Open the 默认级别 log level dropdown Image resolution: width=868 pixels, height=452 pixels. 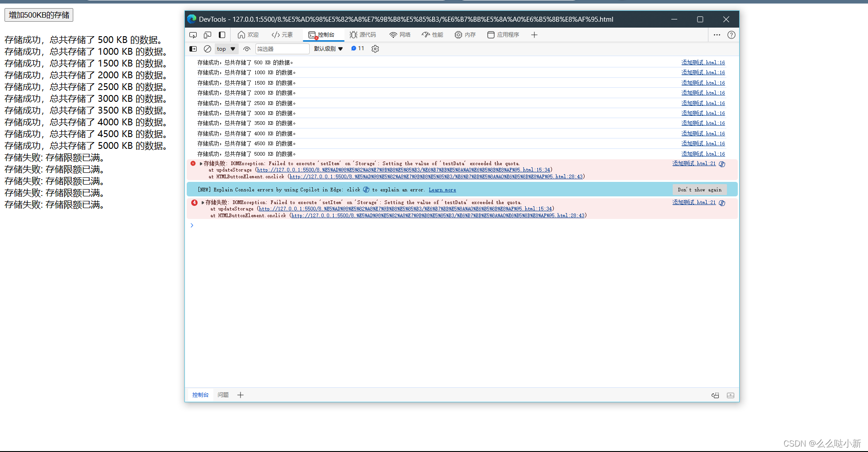click(x=329, y=49)
